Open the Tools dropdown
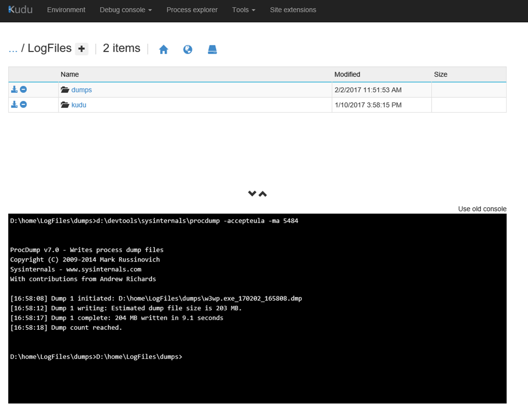Viewport: 528px width, 420px height. (243, 9)
